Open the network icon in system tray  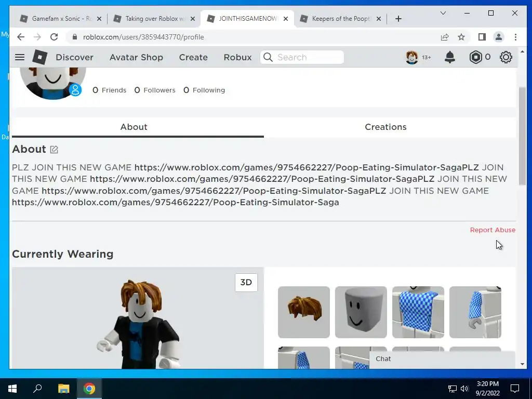click(453, 389)
